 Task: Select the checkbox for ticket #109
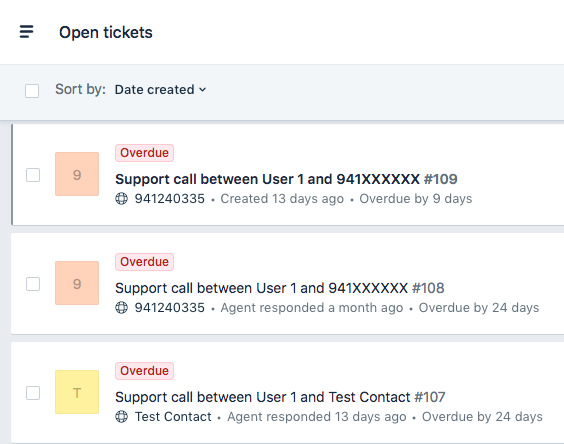click(33, 175)
